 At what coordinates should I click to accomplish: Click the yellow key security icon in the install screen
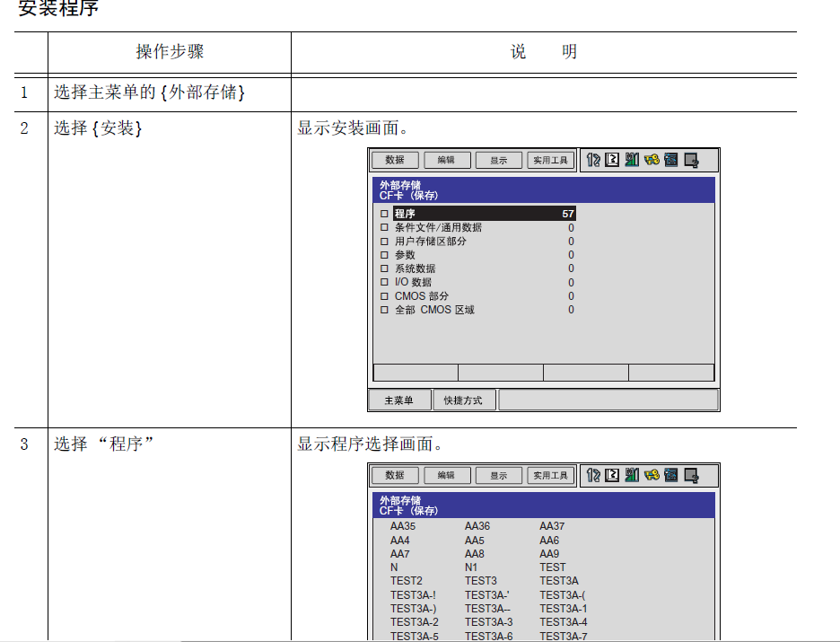coord(652,160)
